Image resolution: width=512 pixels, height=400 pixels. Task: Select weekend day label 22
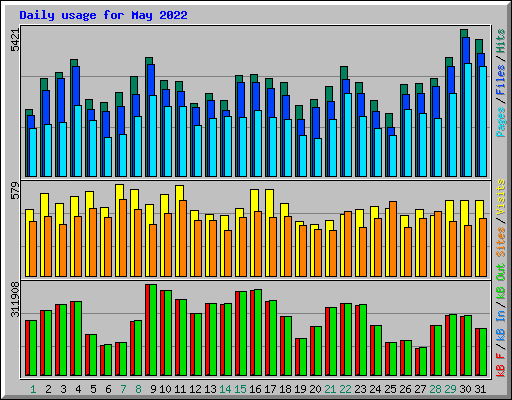click(345, 389)
